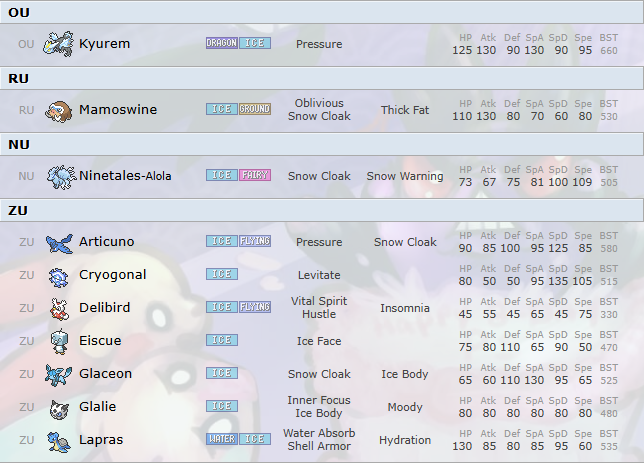
Task: Select the Cryogonal name
Action: coord(113,275)
